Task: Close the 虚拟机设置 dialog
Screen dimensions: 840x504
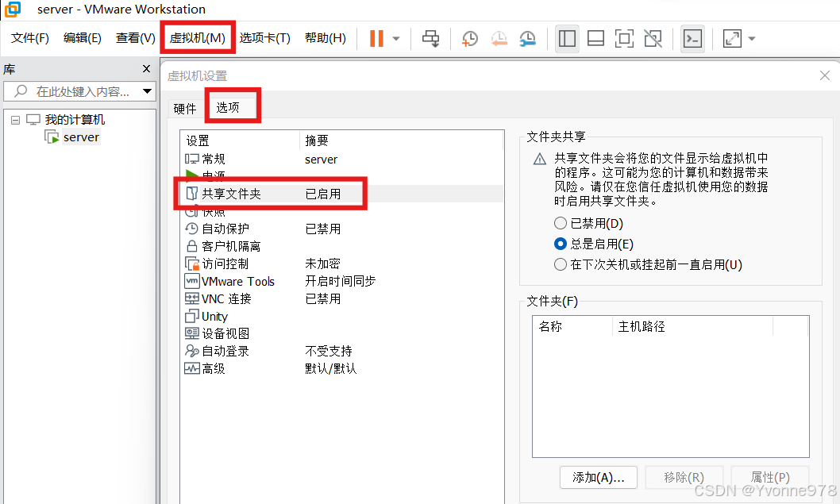Action: (x=825, y=75)
